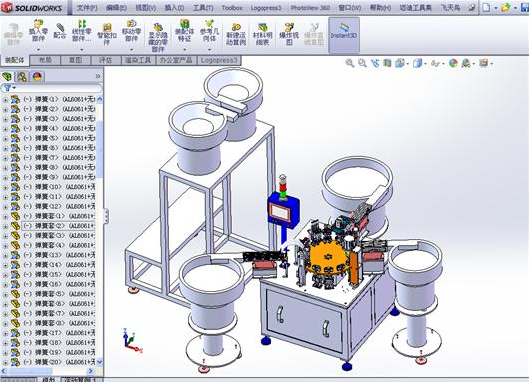Open the 装配体特征 (Assembly Features) tool
Image resolution: width=530 pixels, height=382 pixels.
pos(184,31)
